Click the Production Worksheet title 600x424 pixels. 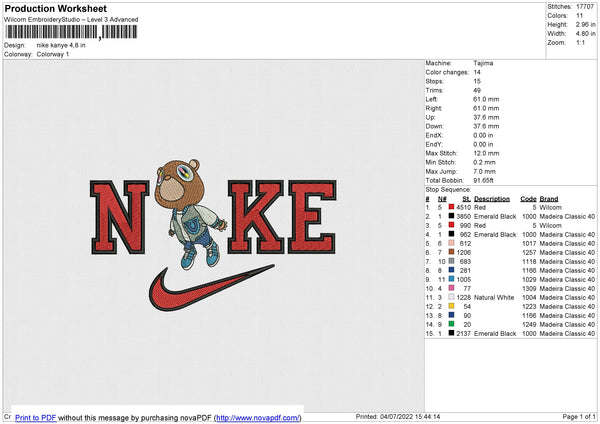pos(55,8)
